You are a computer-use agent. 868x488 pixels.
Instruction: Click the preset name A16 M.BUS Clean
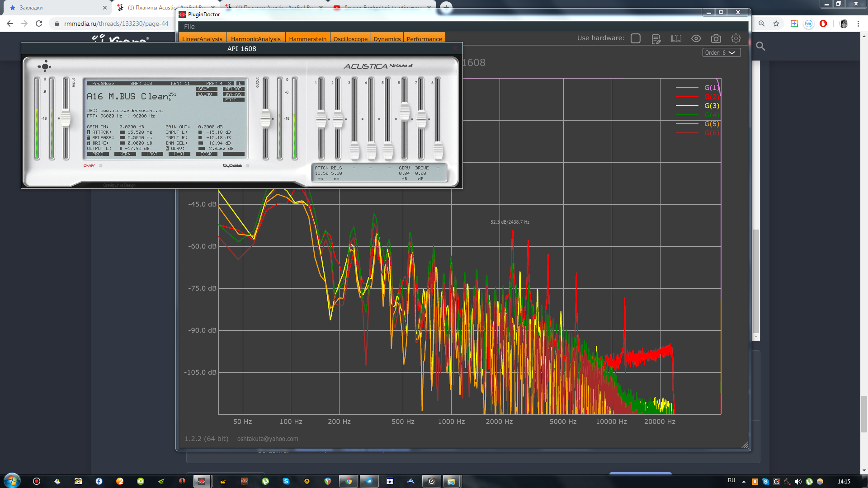tap(127, 97)
